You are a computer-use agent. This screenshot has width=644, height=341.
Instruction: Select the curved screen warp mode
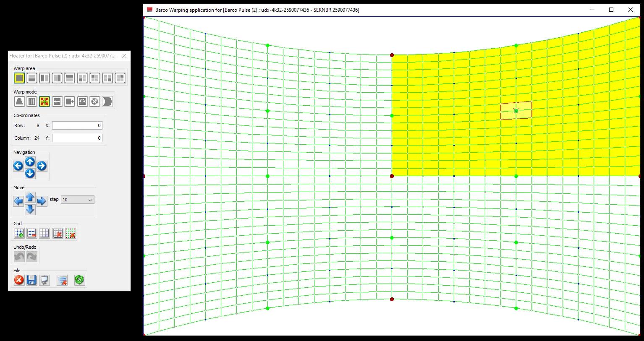tap(107, 102)
